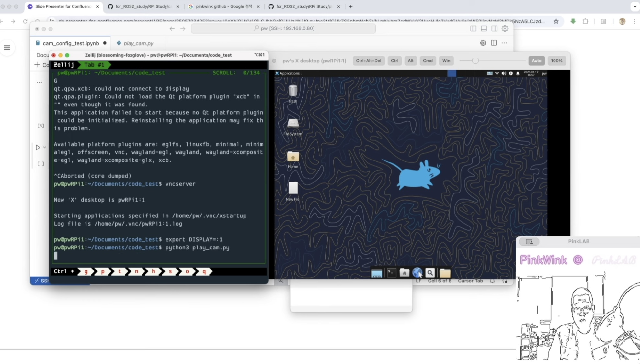Adjust the VNC viewer scale slider

click(475, 61)
